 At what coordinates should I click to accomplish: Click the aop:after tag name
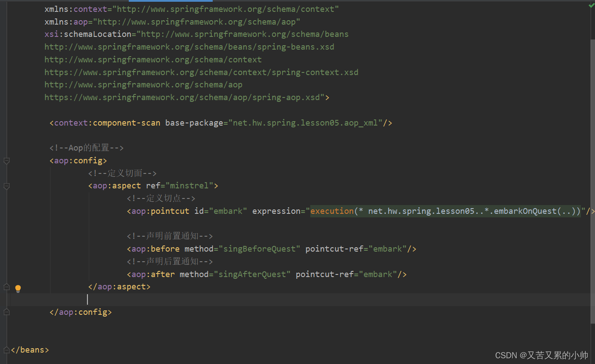tap(153, 274)
